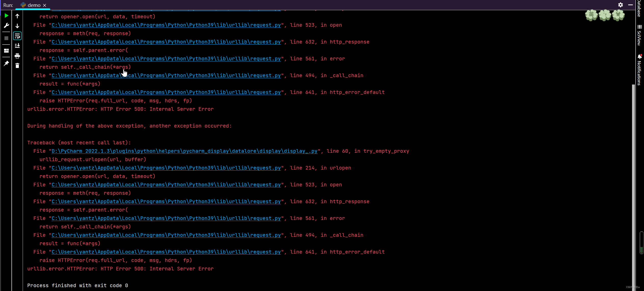Select the Stop process icon
This screenshot has height=291, width=644.
[6, 38]
